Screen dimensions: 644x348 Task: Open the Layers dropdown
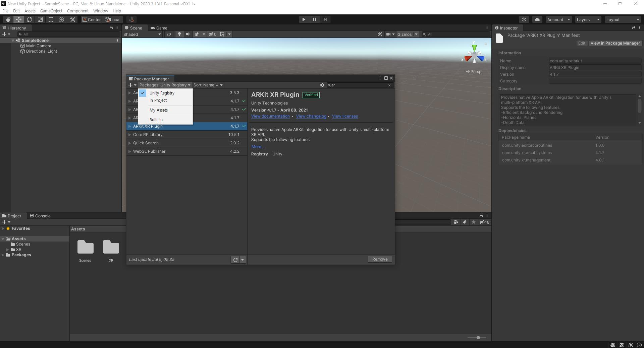(588, 19)
